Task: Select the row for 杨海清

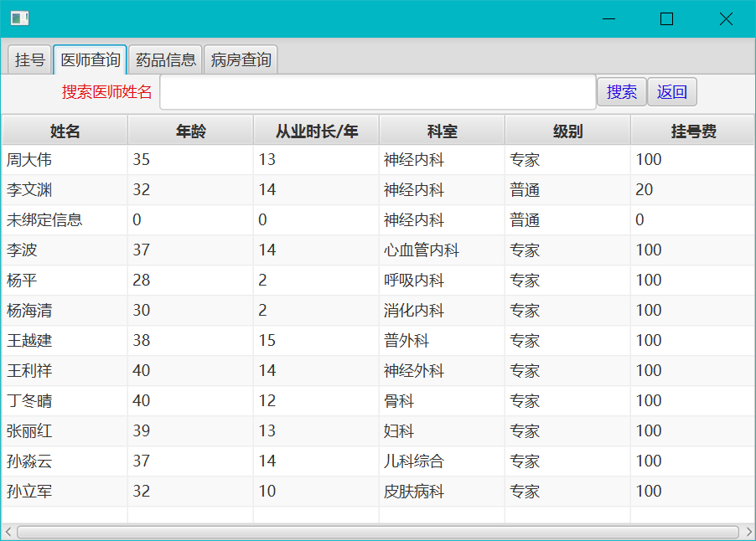Action: 378,310
